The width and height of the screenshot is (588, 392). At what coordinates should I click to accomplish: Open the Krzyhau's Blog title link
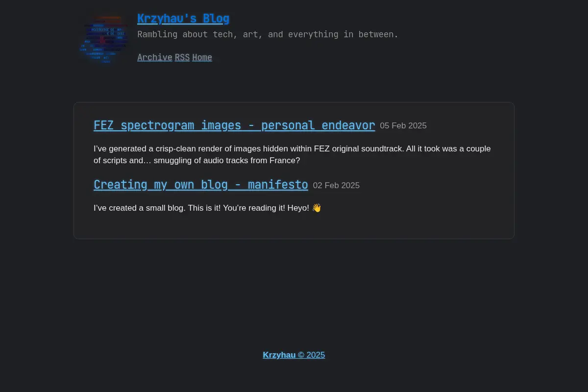183,19
